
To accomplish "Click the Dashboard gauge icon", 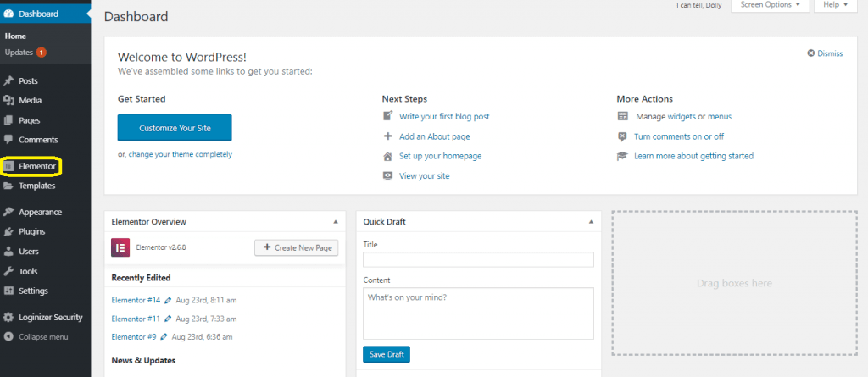I will (x=8, y=14).
